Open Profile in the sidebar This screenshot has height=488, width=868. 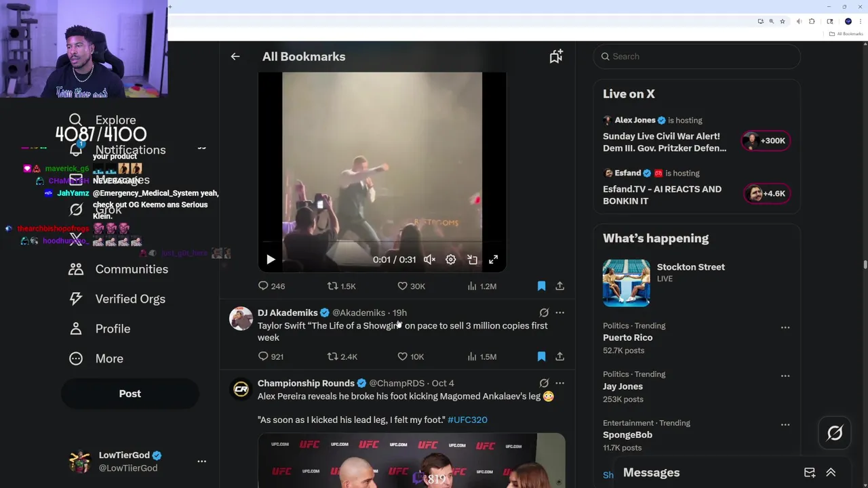tap(100, 329)
